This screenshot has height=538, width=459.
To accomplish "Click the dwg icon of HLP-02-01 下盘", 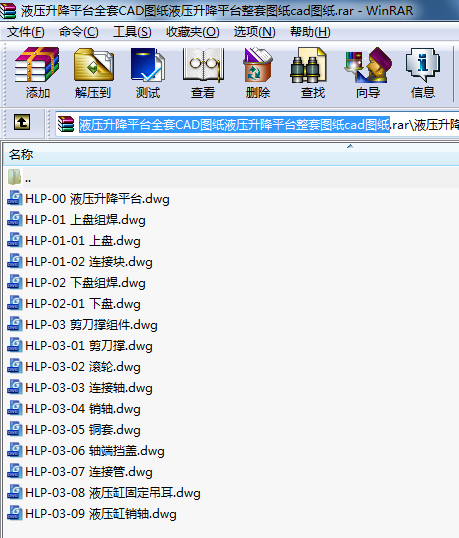I will [15, 303].
